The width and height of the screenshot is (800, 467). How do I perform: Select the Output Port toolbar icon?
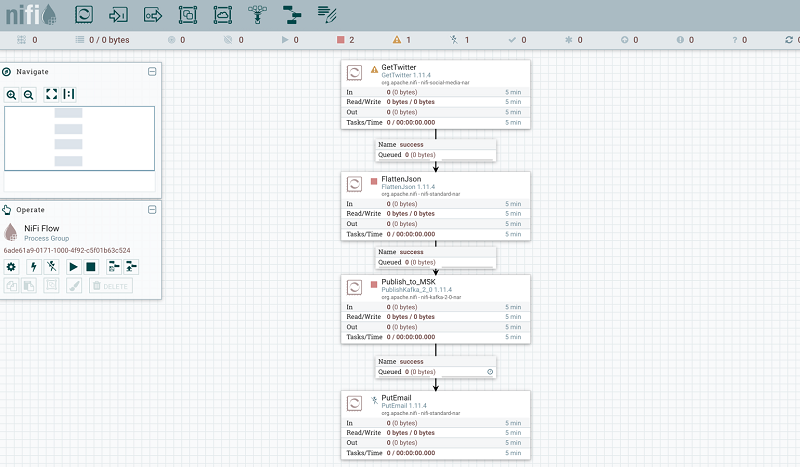pos(153,15)
